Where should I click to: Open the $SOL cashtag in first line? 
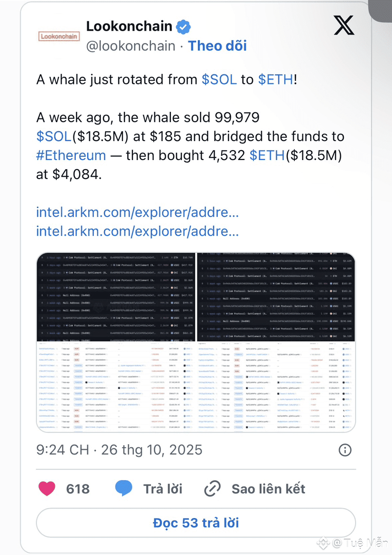tap(219, 79)
